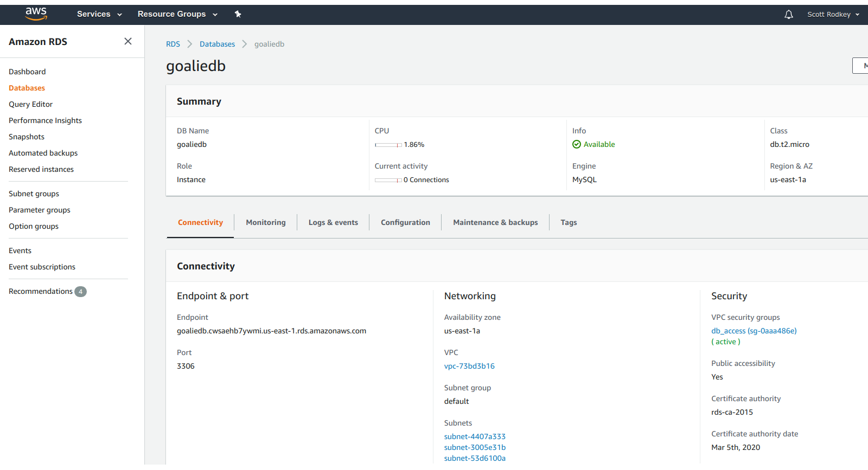
Task: Open the Tags tab
Action: pos(569,222)
